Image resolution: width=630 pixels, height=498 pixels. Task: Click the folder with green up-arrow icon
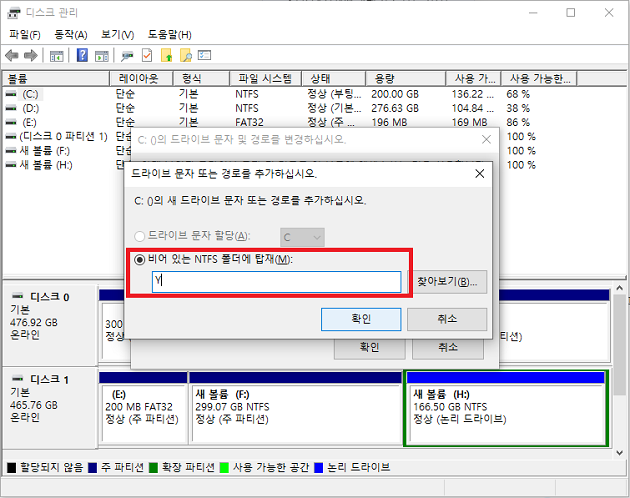166,55
